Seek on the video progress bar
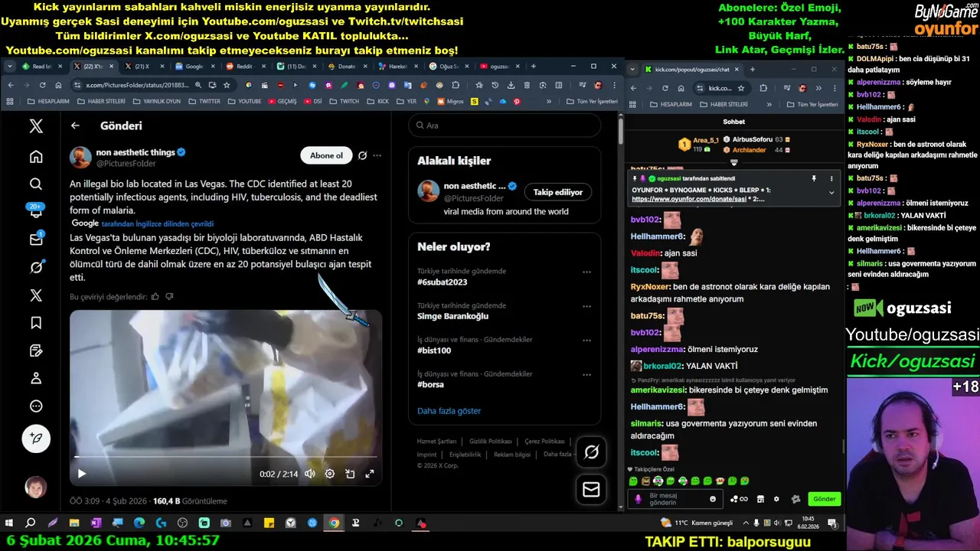The width and height of the screenshot is (980, 551). click(226, 457)
